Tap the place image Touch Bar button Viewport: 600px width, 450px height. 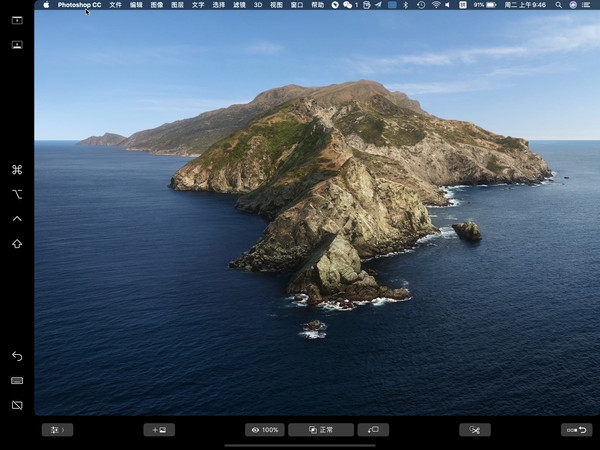pyautogui.click(x=159, y=430)
